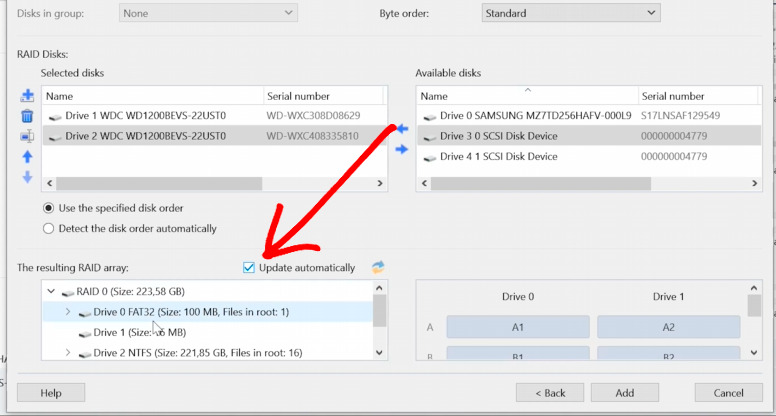The image size is (776, 416).
Task: Click the Selected disks scroll left arrow
Action: (x=49, y=184)
